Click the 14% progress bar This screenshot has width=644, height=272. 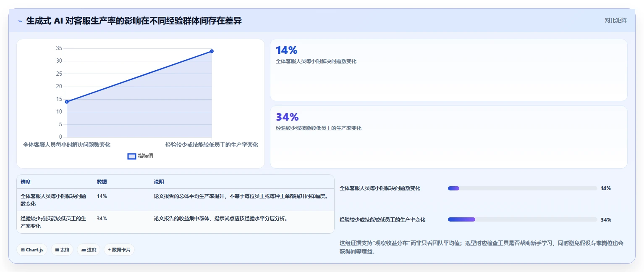[x=522, y=188]
